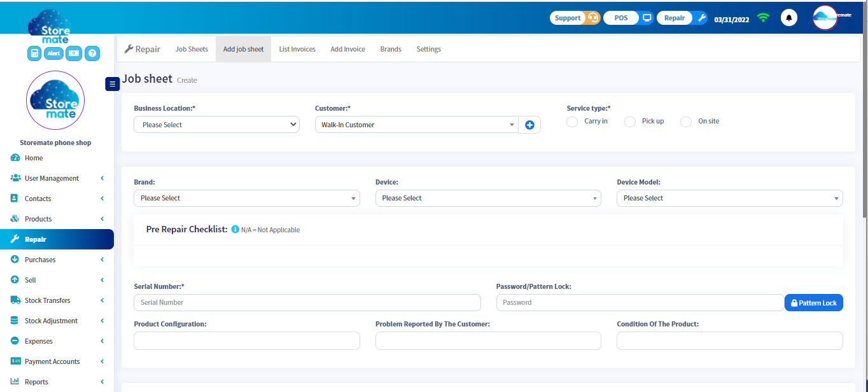This screenshot has width=868, height=392.
Task: Select On site service type
Action: pyautogui.click(x=686, y=122)
